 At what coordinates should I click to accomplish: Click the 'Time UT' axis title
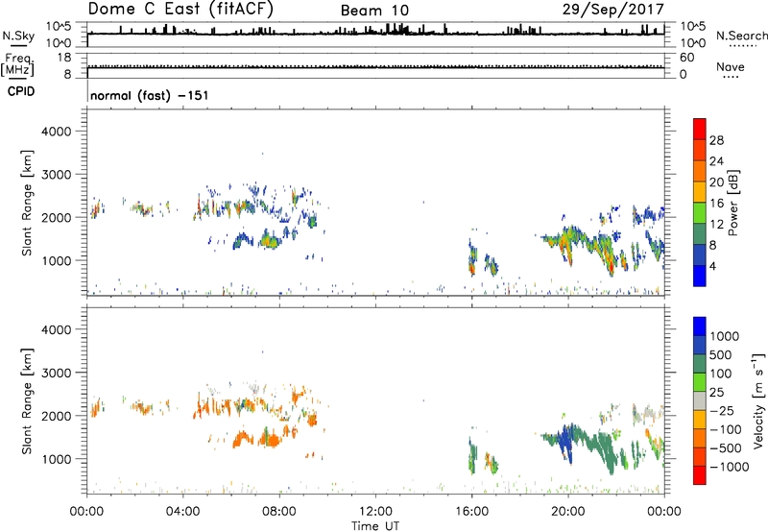pyautogui.click(x=375, y=526)
